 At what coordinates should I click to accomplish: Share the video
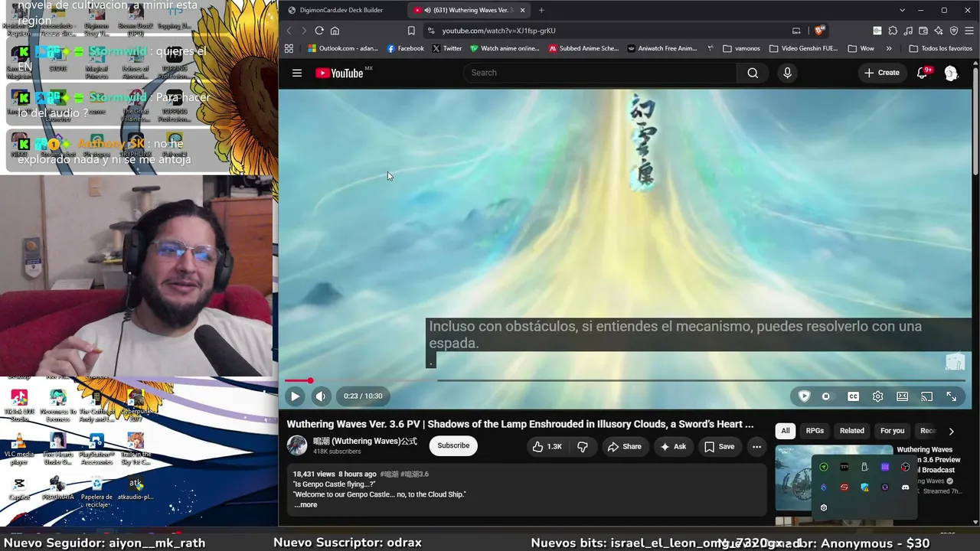tap(624, 447)
